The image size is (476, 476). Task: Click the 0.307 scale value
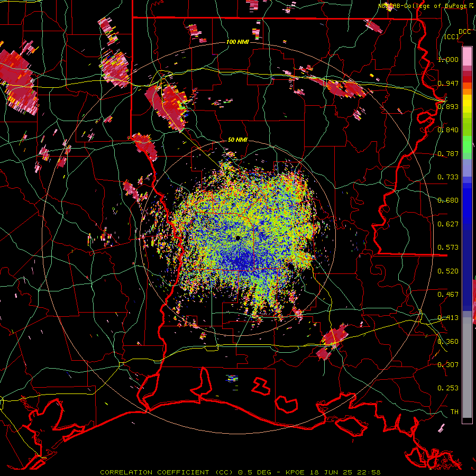pyautogui.click(x=448, y=365)
